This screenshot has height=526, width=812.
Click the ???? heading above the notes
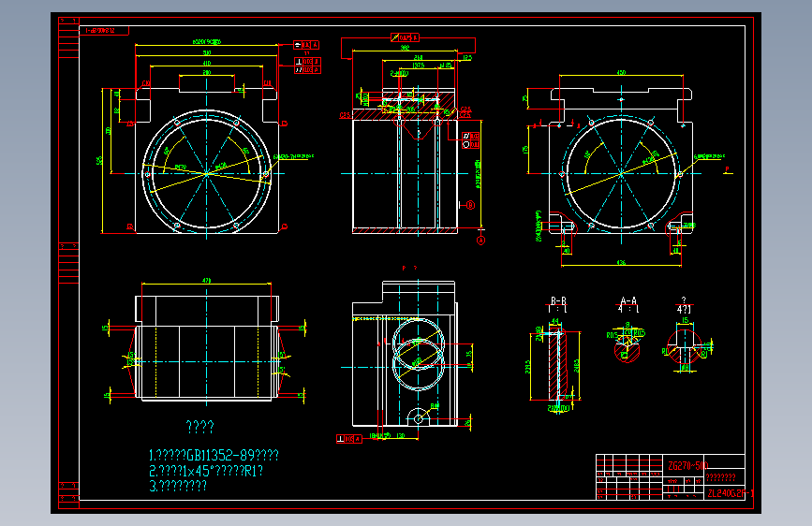[x=199, y=427]
